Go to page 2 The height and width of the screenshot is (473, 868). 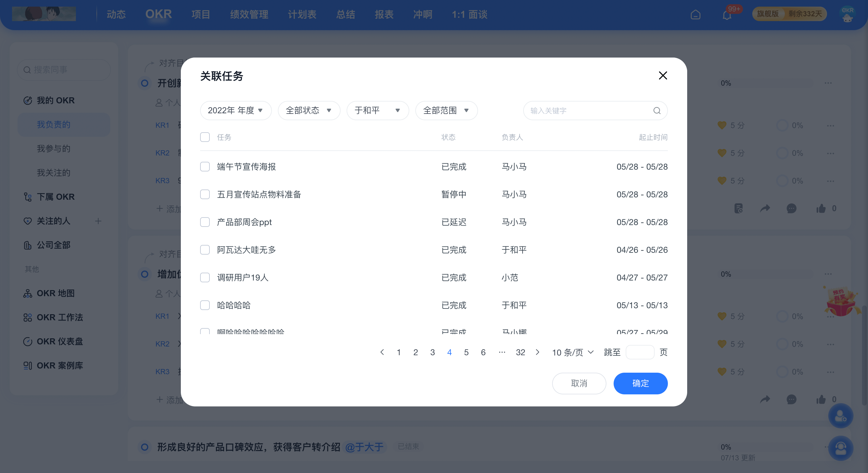(416, 352)
